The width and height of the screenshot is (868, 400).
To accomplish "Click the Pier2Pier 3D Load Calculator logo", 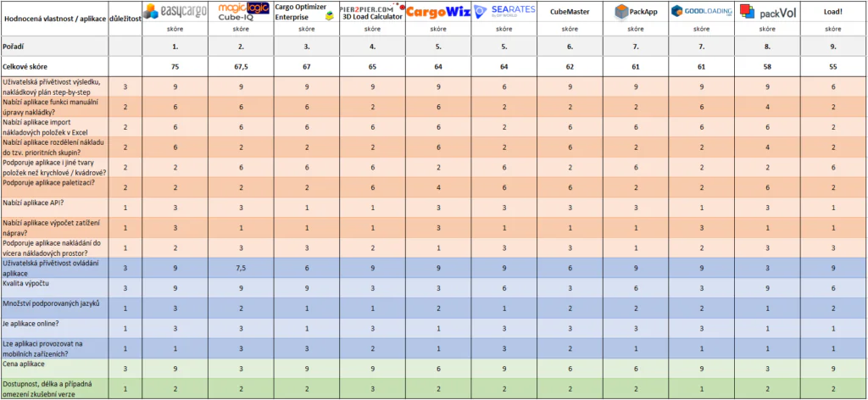I will (372, 11).
